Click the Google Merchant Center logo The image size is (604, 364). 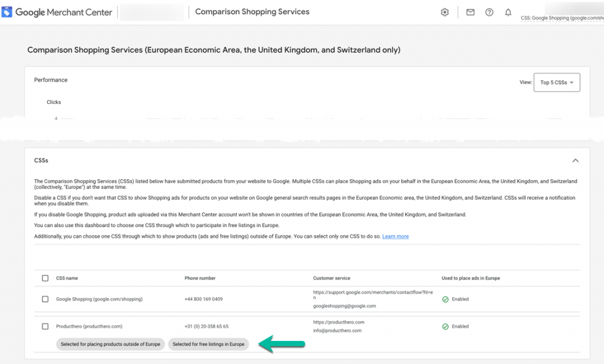(x=57, y=12)
